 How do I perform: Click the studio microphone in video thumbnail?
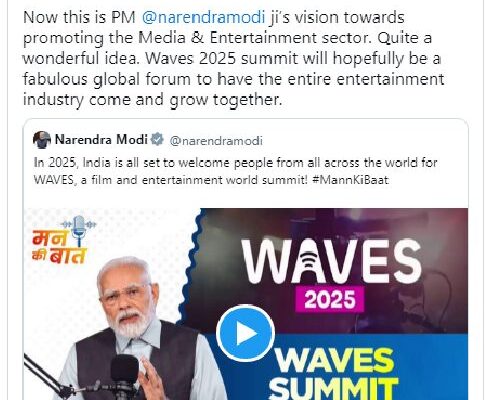coord(124,372)
